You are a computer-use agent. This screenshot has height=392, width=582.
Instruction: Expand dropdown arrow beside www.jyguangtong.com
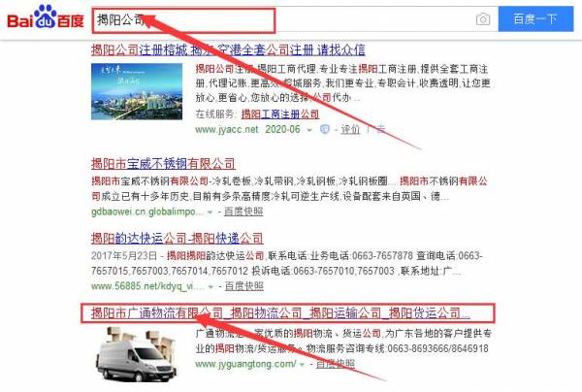click(302, 365)
